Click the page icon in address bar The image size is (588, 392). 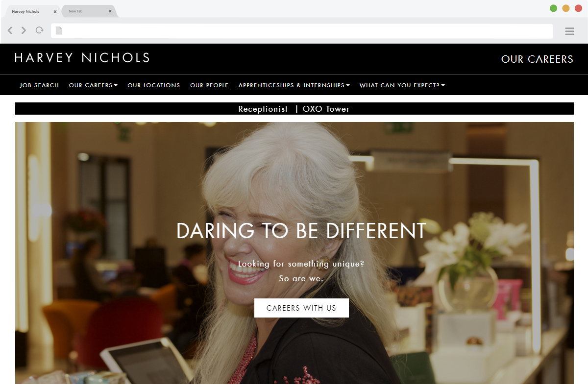(59, 31)
